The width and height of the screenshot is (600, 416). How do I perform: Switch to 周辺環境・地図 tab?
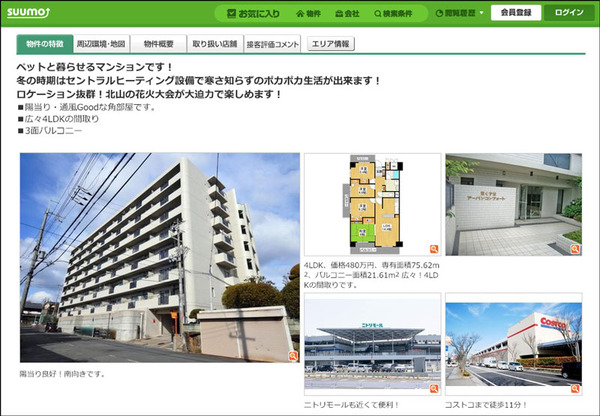[x=101, y=45]
